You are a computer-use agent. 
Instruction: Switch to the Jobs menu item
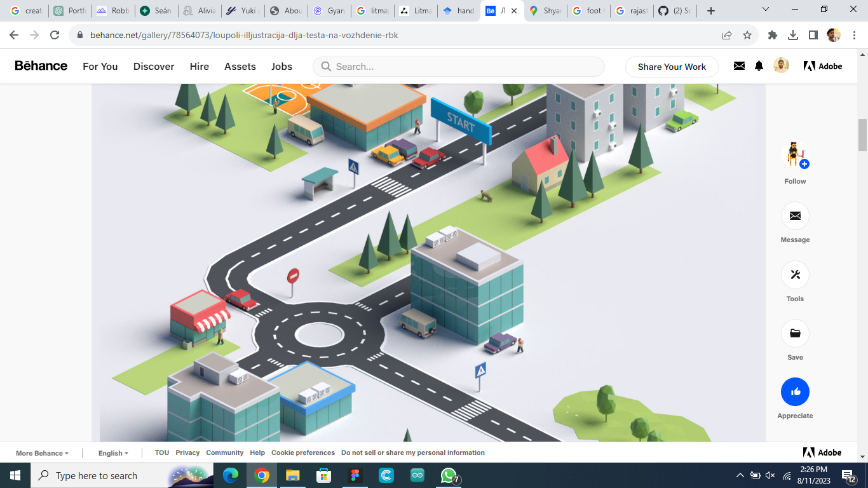point(281,66)
